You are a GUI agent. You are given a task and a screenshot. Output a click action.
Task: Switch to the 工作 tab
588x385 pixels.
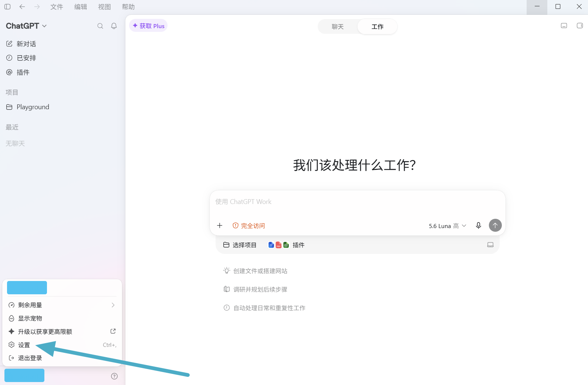[378, 27]
